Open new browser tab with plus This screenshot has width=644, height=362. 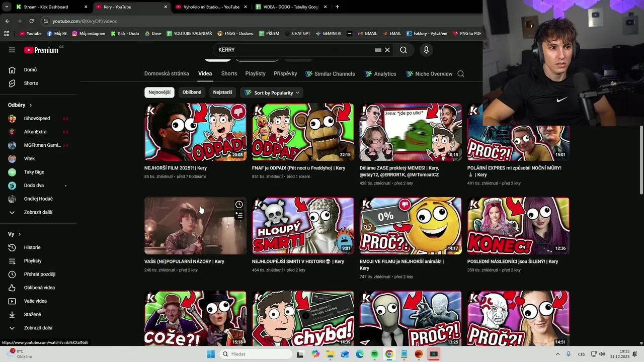point(337,7)
